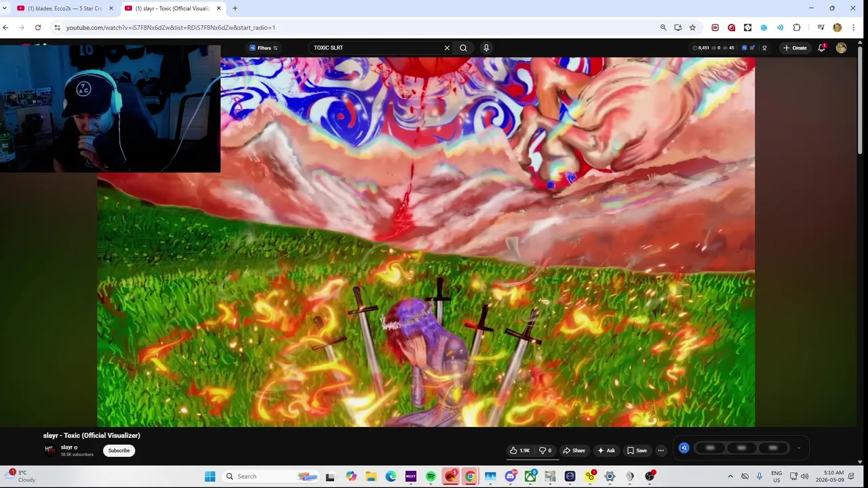Viewport: 868px width, 488px height.
Task: Click the Create button
Action: 795,48
